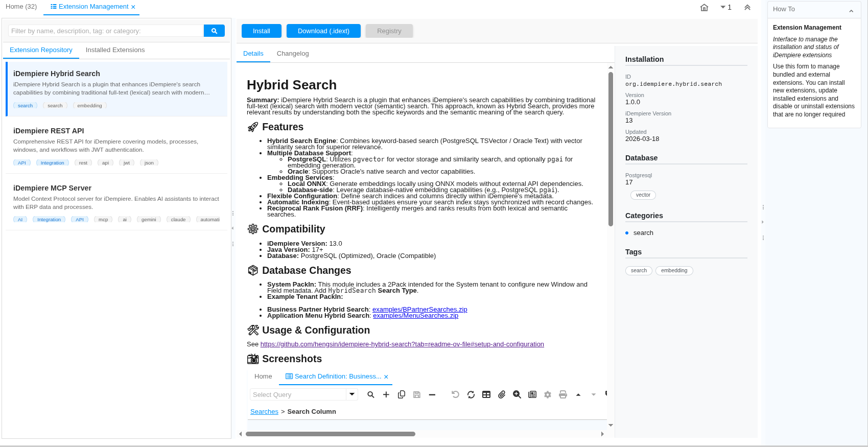The height and width of the screenshot is (447, 868).
Task: Click the grid toggle icon in embedded screenshot
Action: click(x=486, y=394)
